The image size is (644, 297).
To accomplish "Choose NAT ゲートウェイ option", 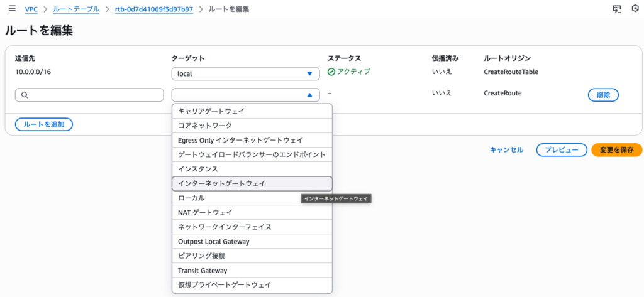I will tap(252, 212).
